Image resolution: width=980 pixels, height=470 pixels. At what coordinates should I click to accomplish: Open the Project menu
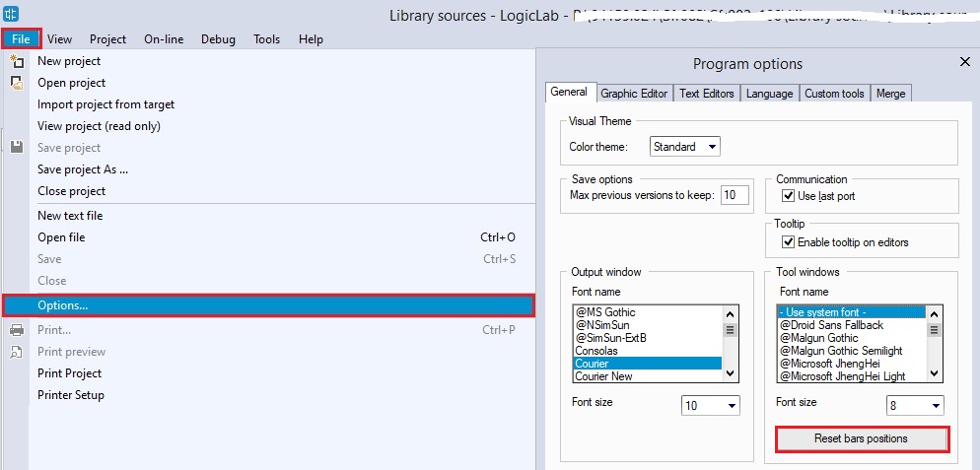click(107, 38)
